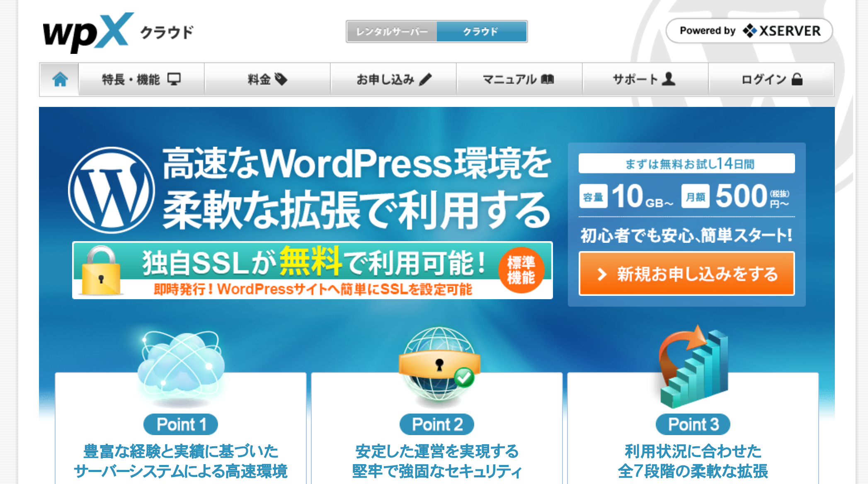
Task: Select the クラウド tab in header toggle
Action: coord(482,31)
